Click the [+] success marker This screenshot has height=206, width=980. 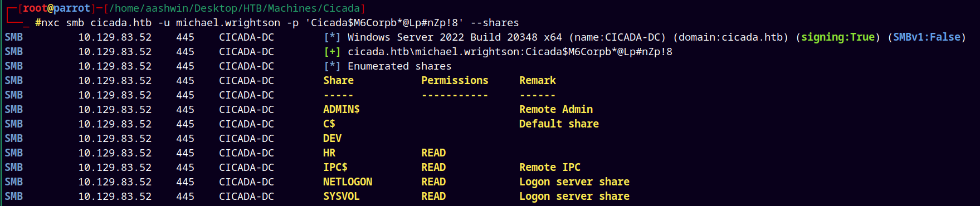(x=332, y=52)
